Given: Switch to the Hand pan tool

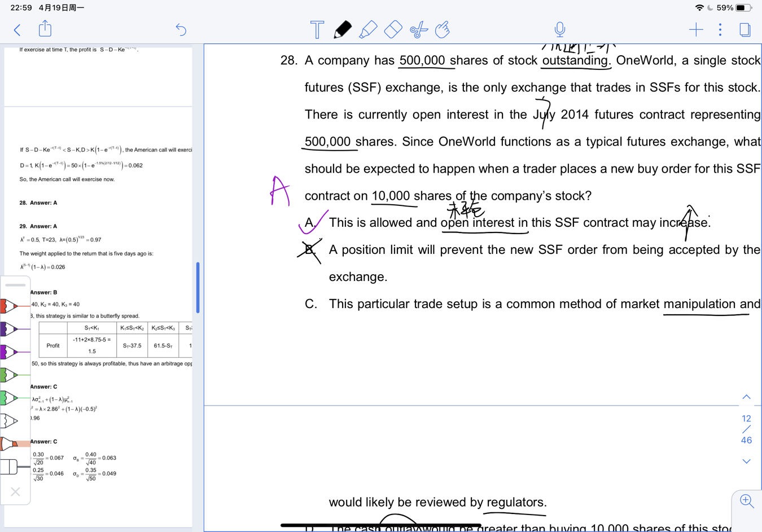Looking at the screenshot, I should click(443, 29).
